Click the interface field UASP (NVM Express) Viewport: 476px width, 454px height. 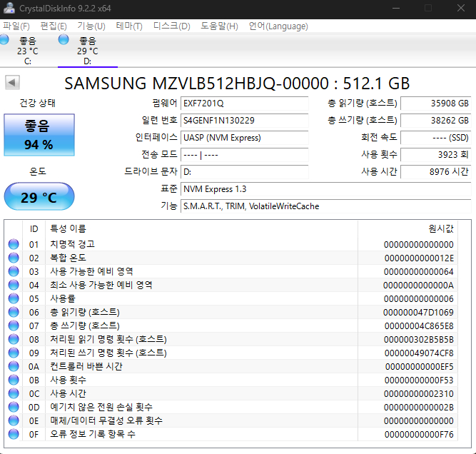point(244,138)
